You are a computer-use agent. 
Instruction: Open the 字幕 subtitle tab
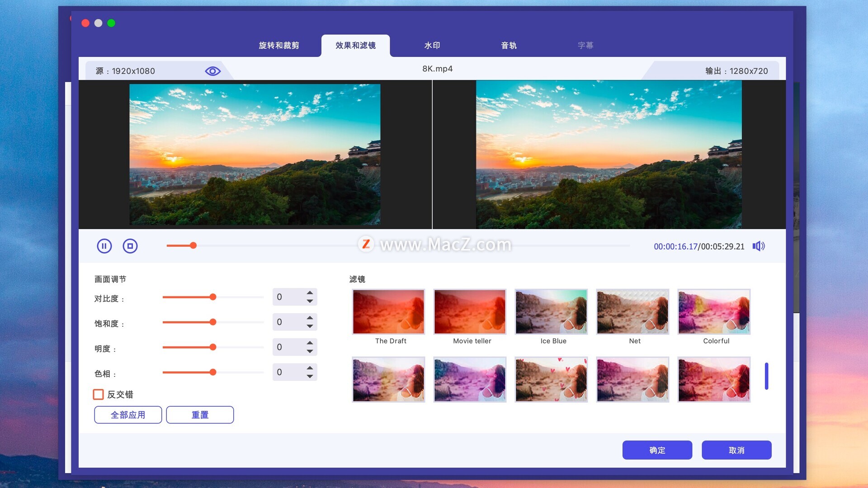click(x=585, y=45)
